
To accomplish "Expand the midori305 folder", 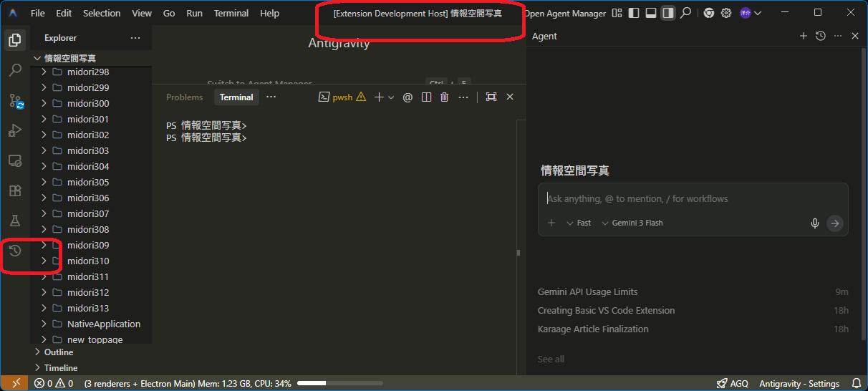I will [x=90, y=182].
